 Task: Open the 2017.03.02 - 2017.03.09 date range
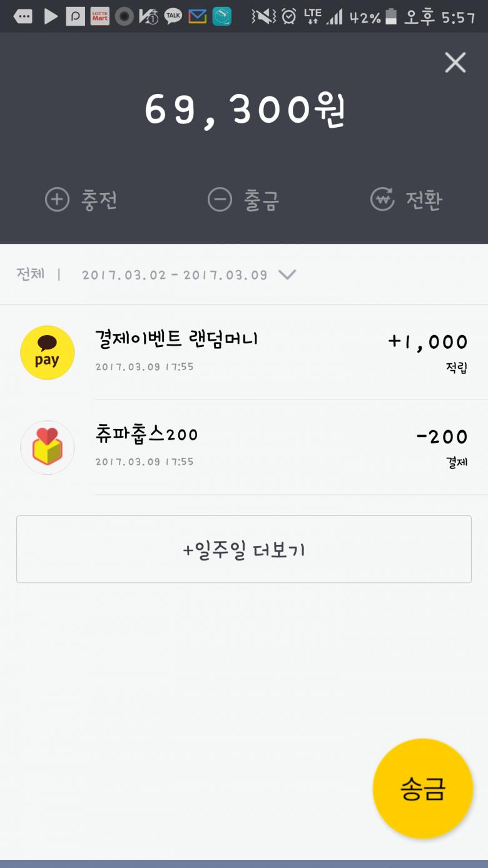[x=175, y=275]
